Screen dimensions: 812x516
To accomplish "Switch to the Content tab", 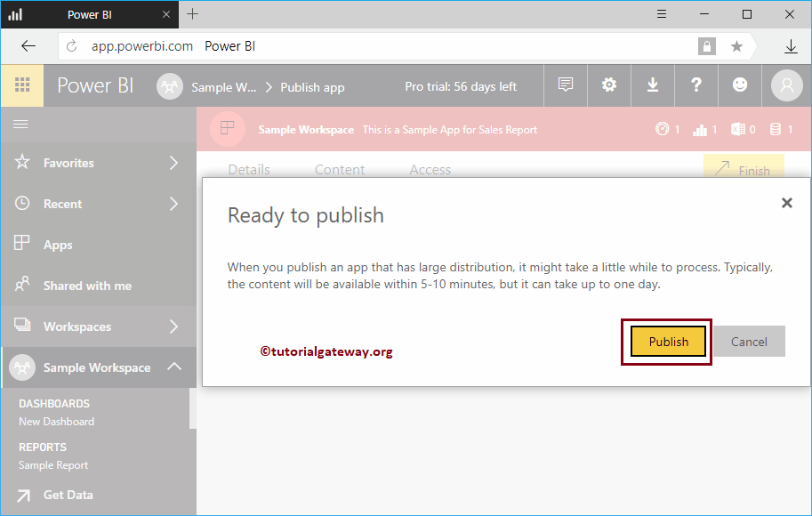I will pos(340,169).
